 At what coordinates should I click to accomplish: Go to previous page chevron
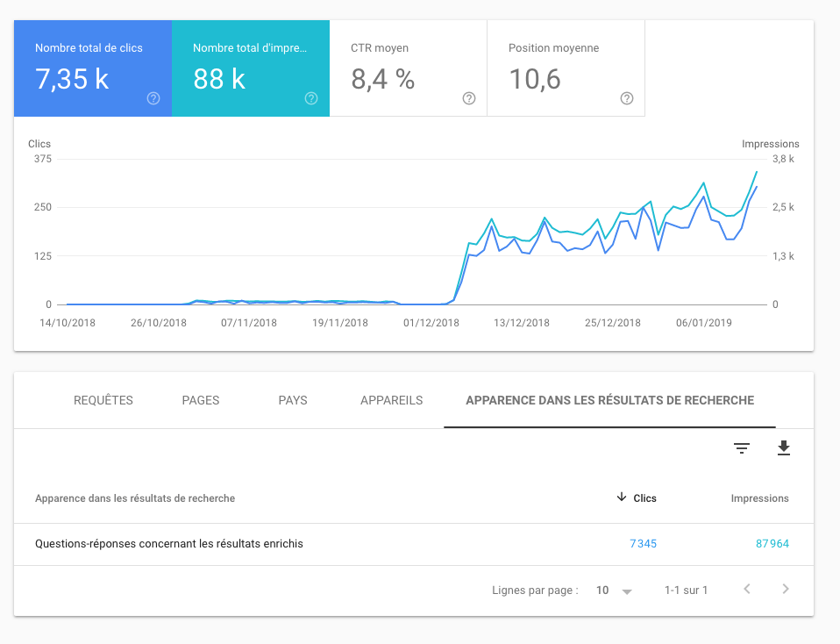coord(747,590)
